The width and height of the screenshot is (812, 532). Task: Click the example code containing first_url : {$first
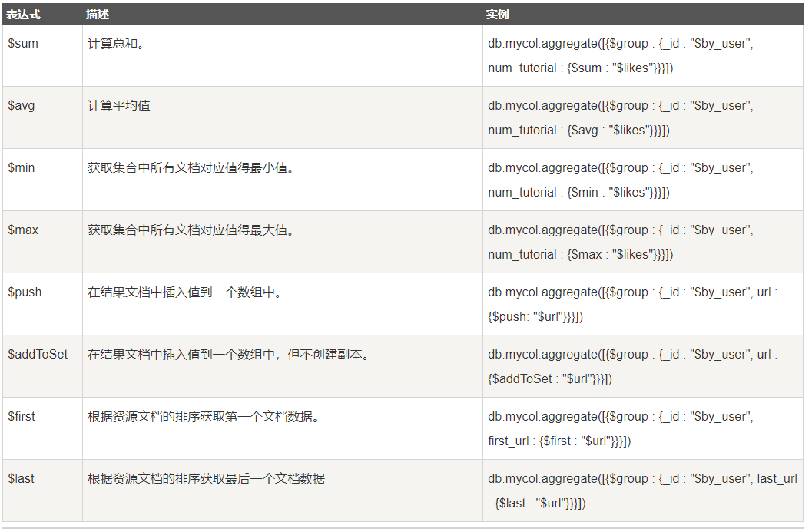(x=621, y=428)
